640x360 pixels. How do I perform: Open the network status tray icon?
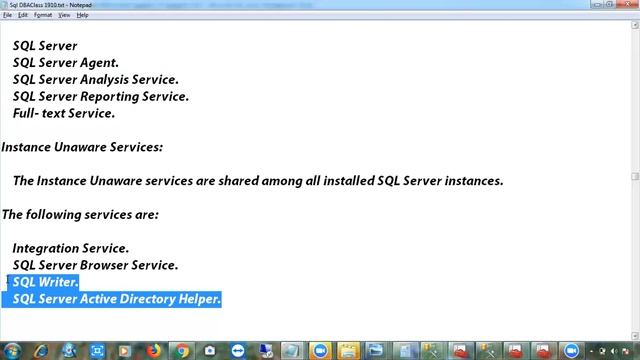(x=602, y=351)
